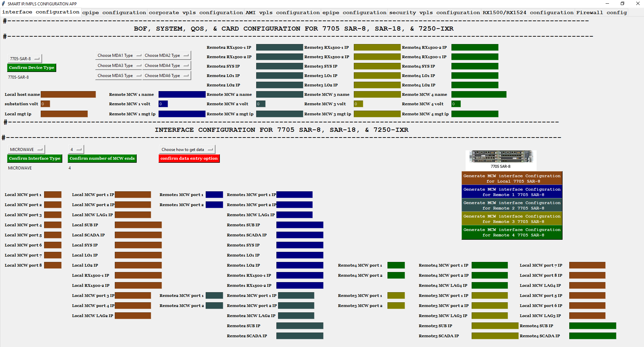Generate MCW config for Local 7705 SAR-8

pyautogui.click(x=512, y=178)
